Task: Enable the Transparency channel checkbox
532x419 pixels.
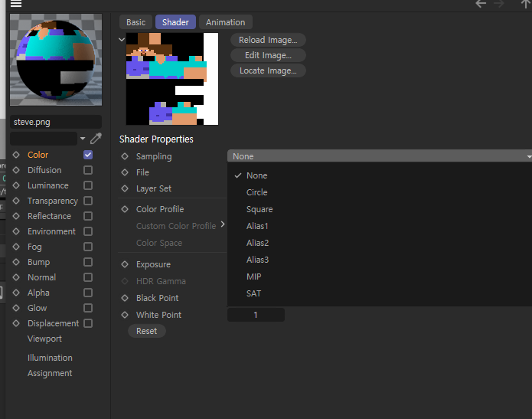Action: [x=88, y=201]
